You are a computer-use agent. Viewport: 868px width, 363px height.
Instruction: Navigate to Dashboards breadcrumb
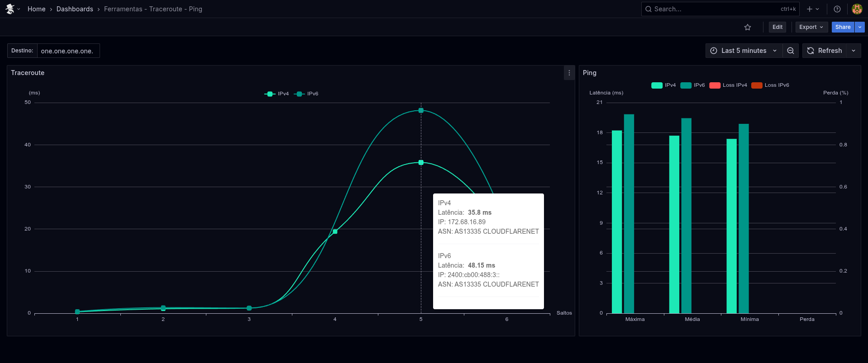click(75, 9)
